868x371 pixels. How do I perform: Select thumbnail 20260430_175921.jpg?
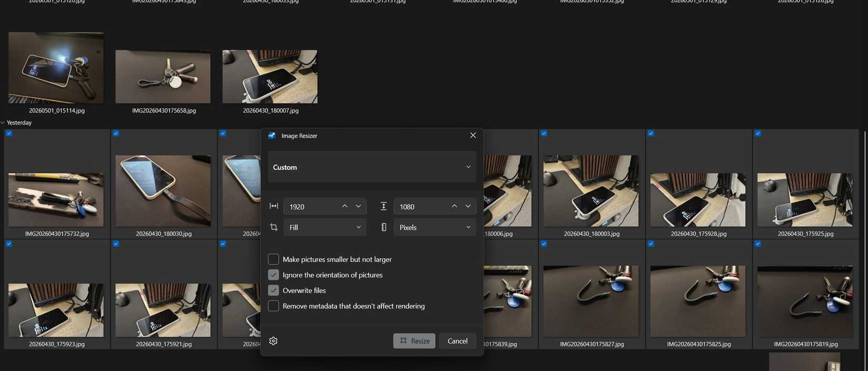163,310
